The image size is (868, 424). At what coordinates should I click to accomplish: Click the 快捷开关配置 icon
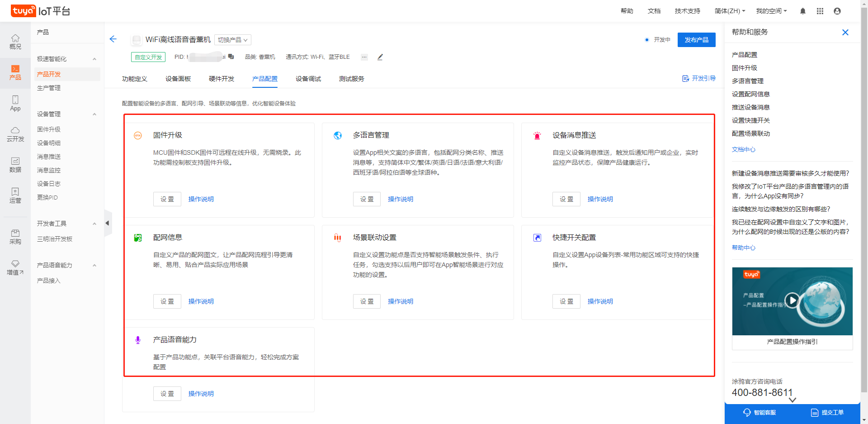537,238
